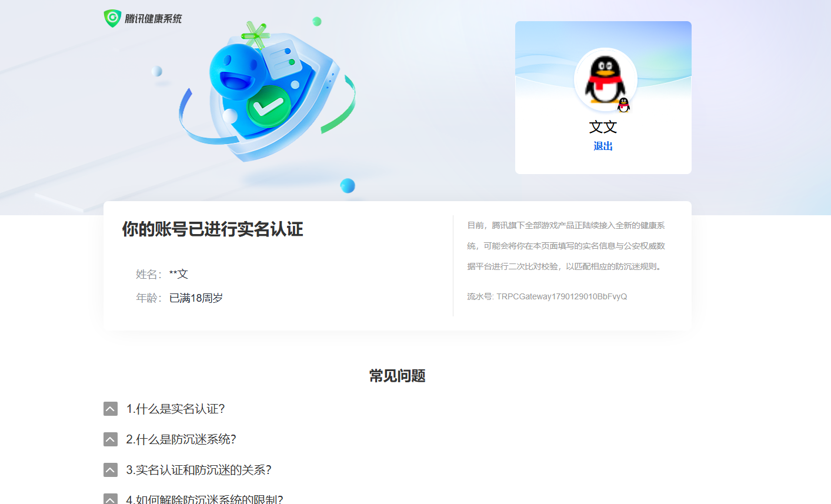Expand the 1.什么是实名认证 chevron
This screenshot has width=831, height=504.
coord(111,409)
